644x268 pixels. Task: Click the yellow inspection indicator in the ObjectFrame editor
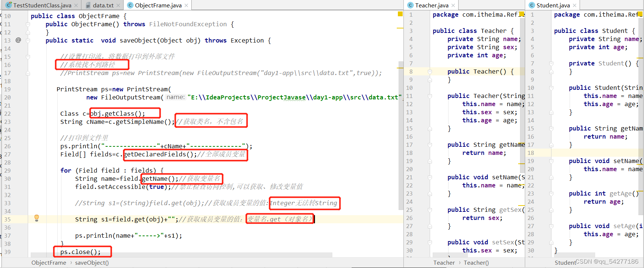400,14
